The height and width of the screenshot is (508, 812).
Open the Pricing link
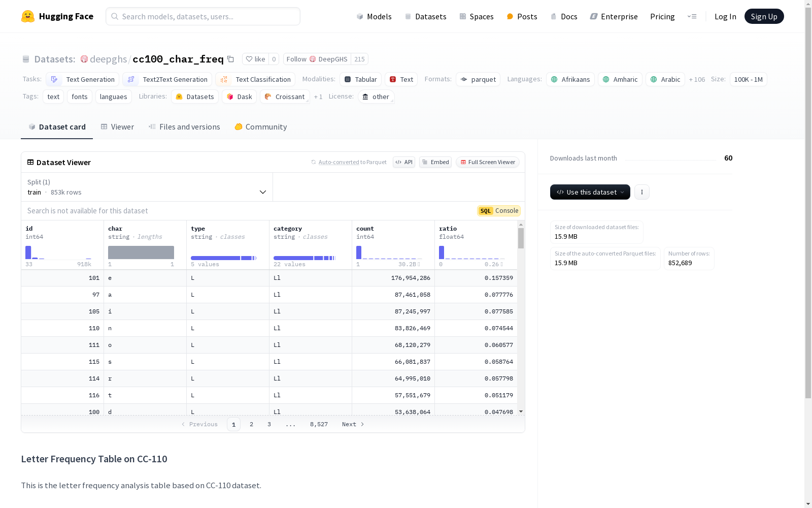pos(662,16)
